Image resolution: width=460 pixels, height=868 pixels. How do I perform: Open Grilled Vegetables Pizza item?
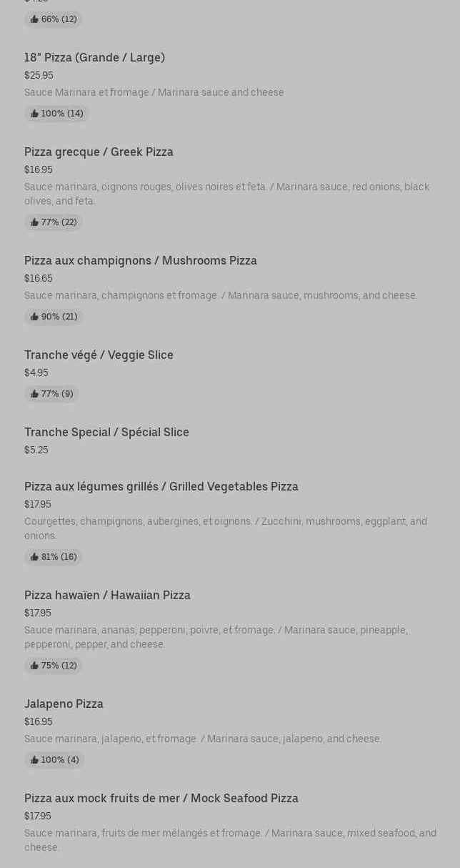coord(161,486)
